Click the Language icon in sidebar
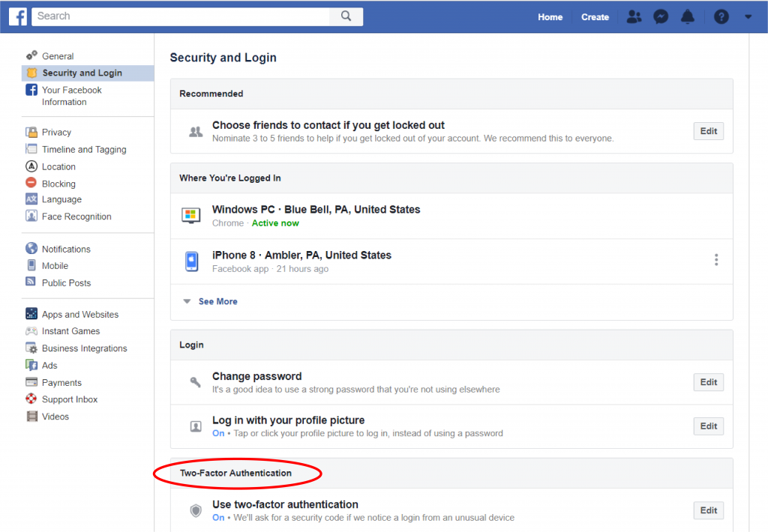Image resolution: width=768 pixels, height=532 pixels. click(31, 199)
